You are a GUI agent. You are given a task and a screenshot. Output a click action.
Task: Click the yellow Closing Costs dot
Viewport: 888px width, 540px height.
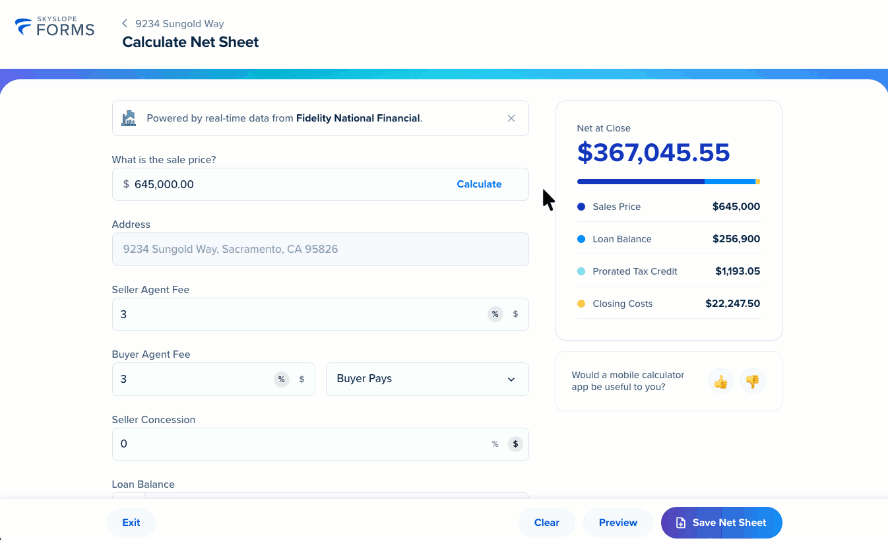pyautogui.click(x=580, y=303)
